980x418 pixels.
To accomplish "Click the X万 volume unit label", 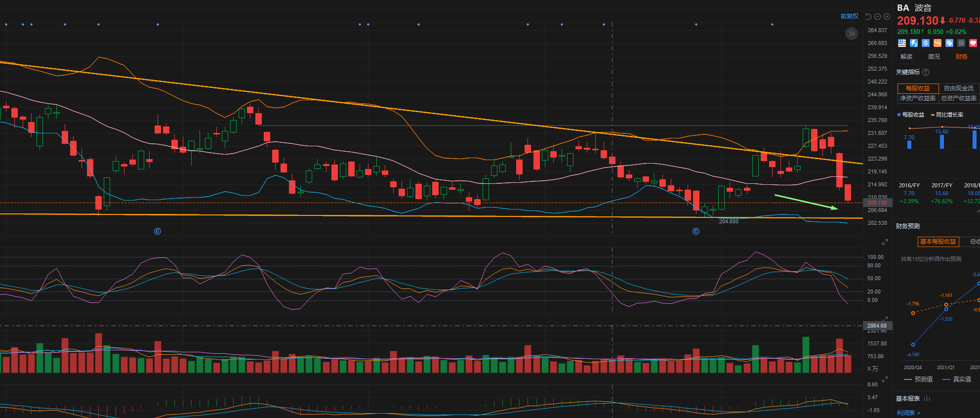I will coord(872,369).
